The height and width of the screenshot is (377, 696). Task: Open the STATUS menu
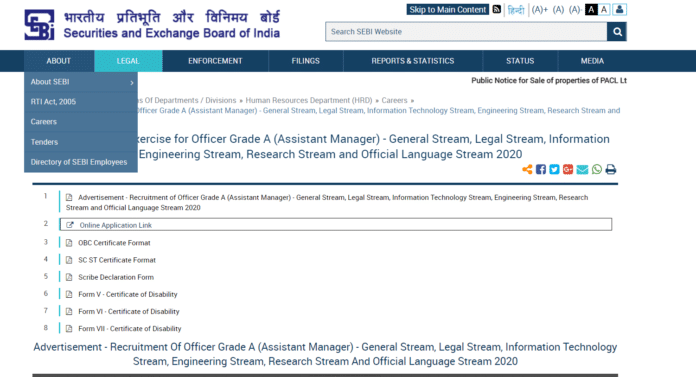pyautogui.click(x=520, y=61)
